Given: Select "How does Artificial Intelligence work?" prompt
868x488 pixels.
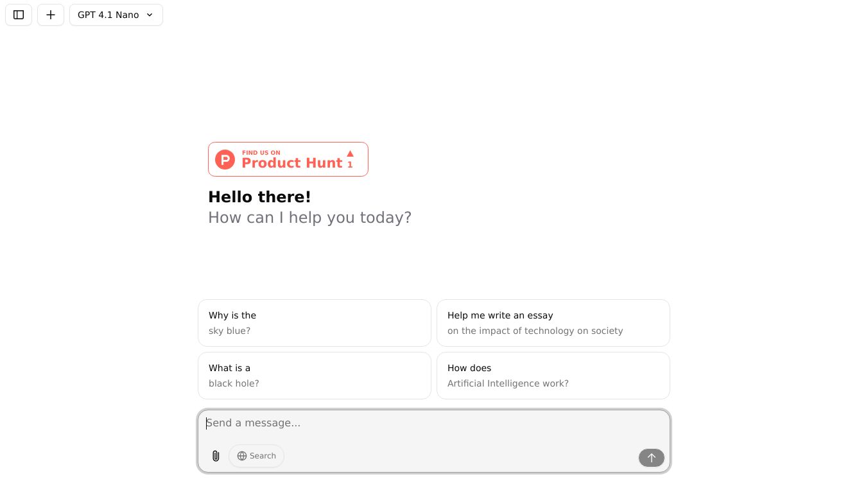Looking at the screenshot, I should point(553,376).
